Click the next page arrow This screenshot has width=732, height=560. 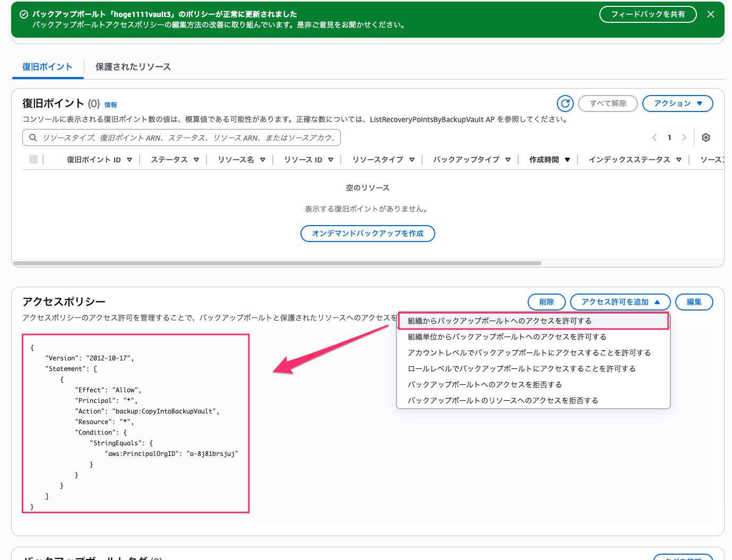click(684, 137)
